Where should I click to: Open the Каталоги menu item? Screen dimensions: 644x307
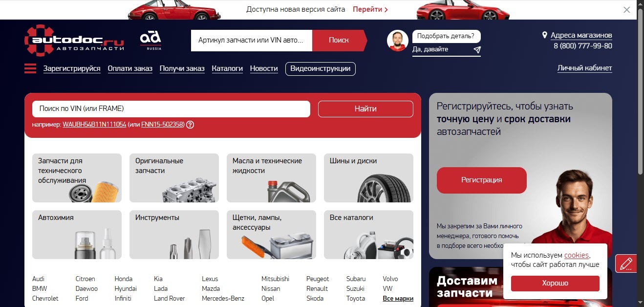point(227,68)
